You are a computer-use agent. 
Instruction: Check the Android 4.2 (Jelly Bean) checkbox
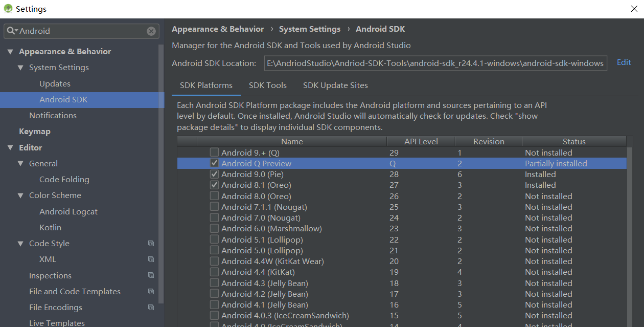click(215, 294)
